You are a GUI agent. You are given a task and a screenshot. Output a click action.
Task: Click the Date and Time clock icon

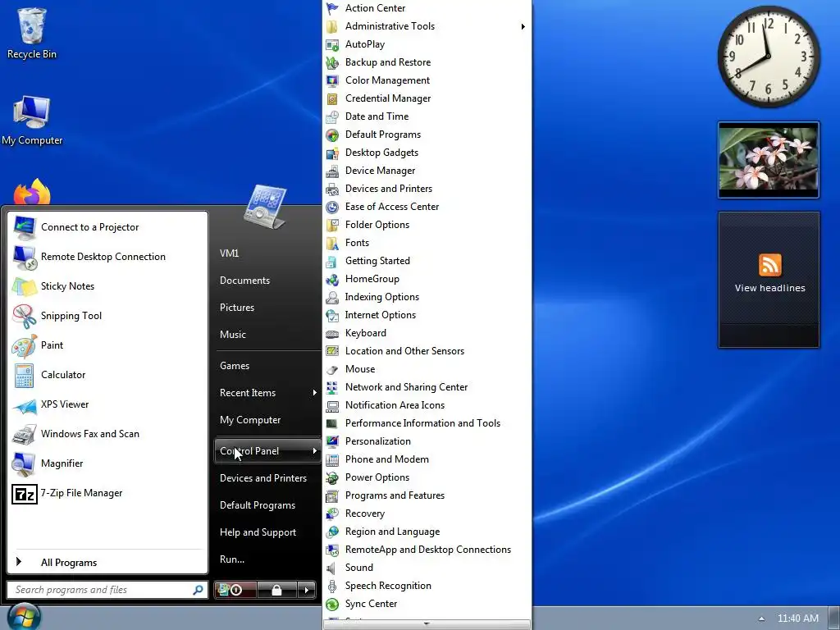332,116
